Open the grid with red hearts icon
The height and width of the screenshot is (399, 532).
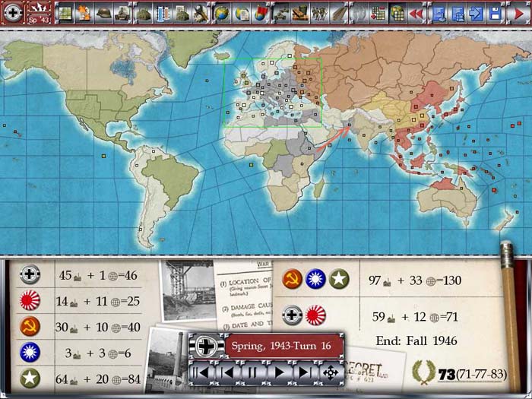click(x=378, y=13)
